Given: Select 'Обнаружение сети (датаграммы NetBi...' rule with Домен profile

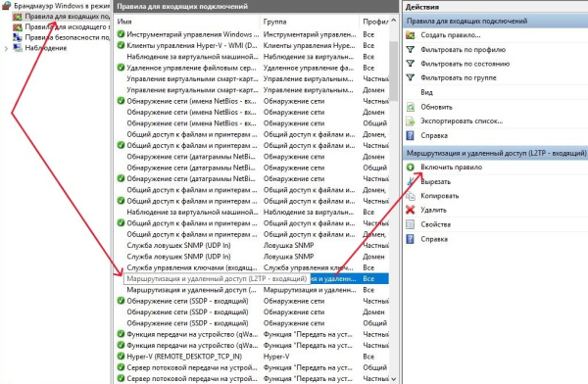Looking at the screenshot, I should click(x=251, y=157).
